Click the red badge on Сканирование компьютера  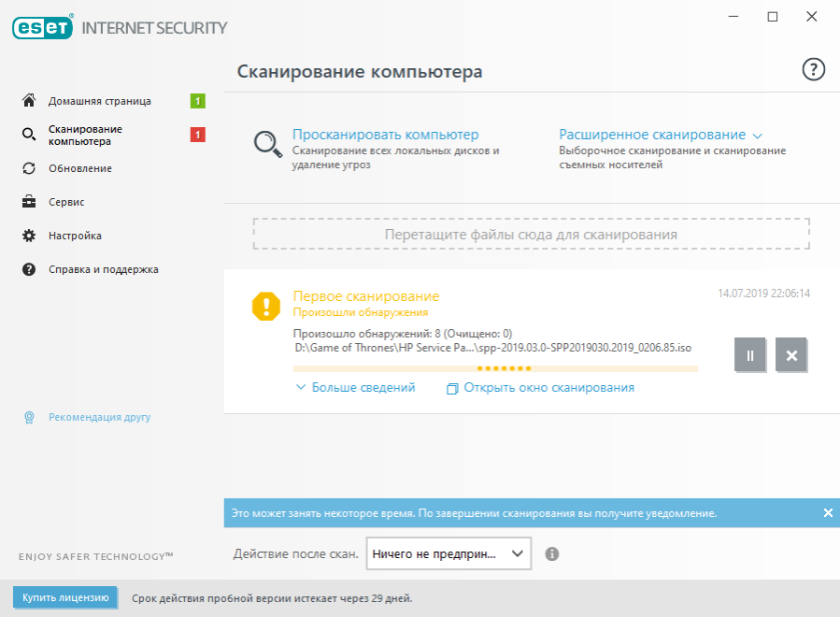click(198, 135)
